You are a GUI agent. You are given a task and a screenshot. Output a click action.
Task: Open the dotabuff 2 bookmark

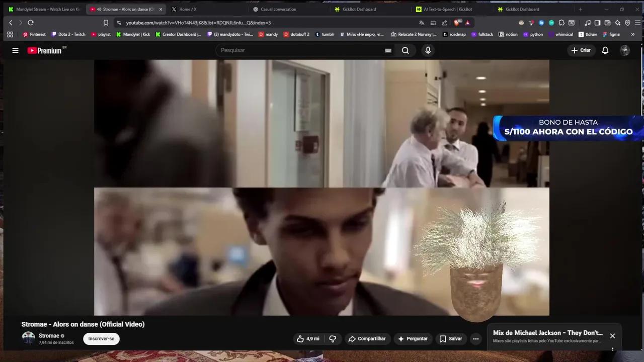pos(296,34)
